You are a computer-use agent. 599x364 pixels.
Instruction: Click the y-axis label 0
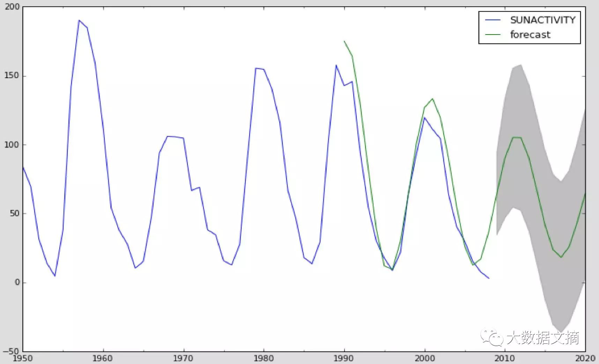tap(17, 282)
